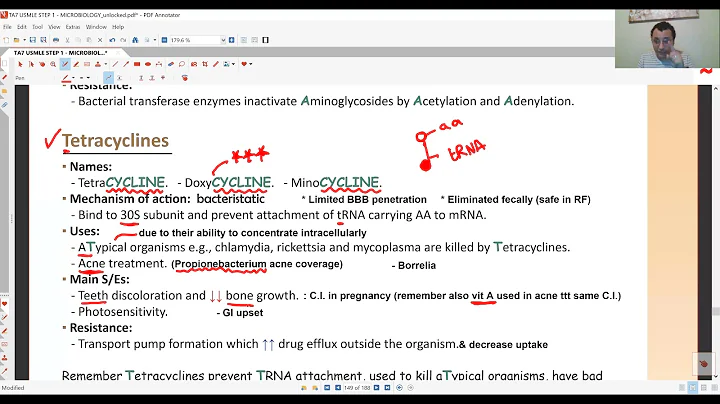Viewport: 720px width, 404px height.
Task: Toggle the page layout icon left of the two-page view icon
Action: [244, 40]
